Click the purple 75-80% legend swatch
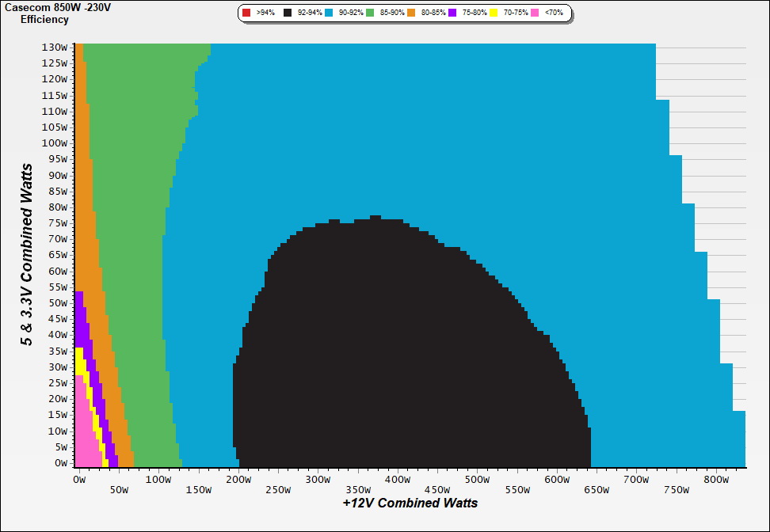The width and height of the screenshot is (770, 532). click(452, 13)
